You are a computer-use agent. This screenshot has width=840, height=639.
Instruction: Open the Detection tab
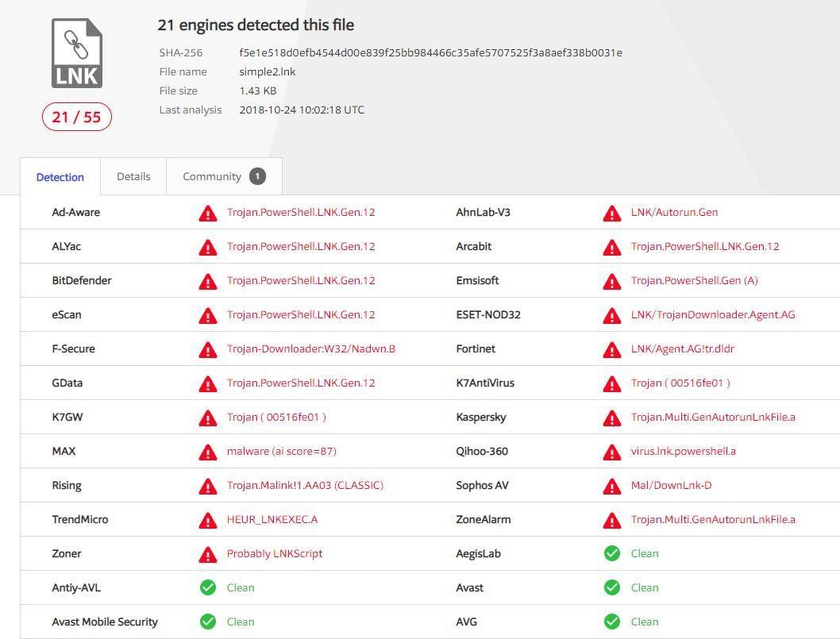[x=60, y=177]
